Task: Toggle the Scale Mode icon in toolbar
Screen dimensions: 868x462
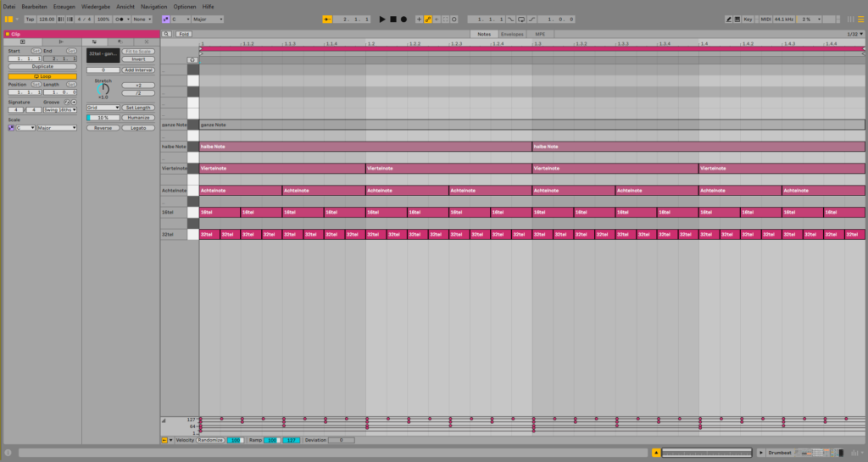Action: coord(165,19)
